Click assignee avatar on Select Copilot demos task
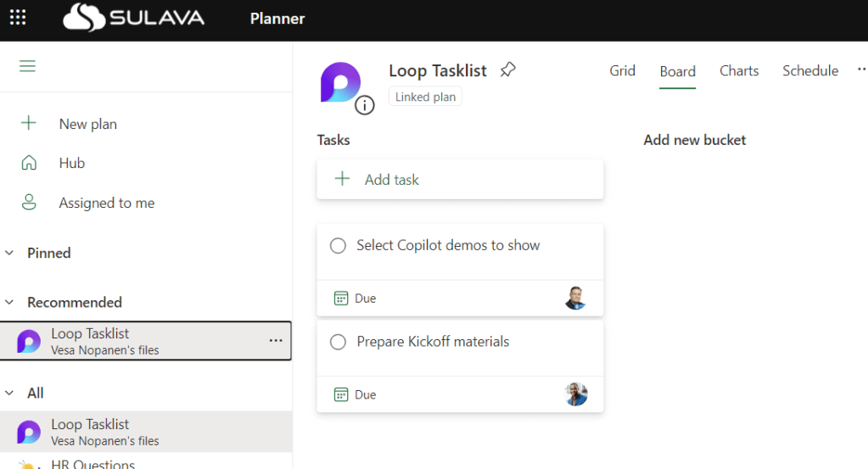The width and height of the screenshot is (868, 469). pyautogui.click(x=575, y=299)
